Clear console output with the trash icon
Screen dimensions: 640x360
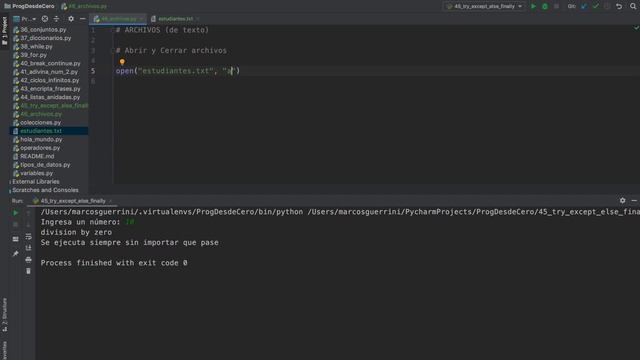tap(28, 271)
